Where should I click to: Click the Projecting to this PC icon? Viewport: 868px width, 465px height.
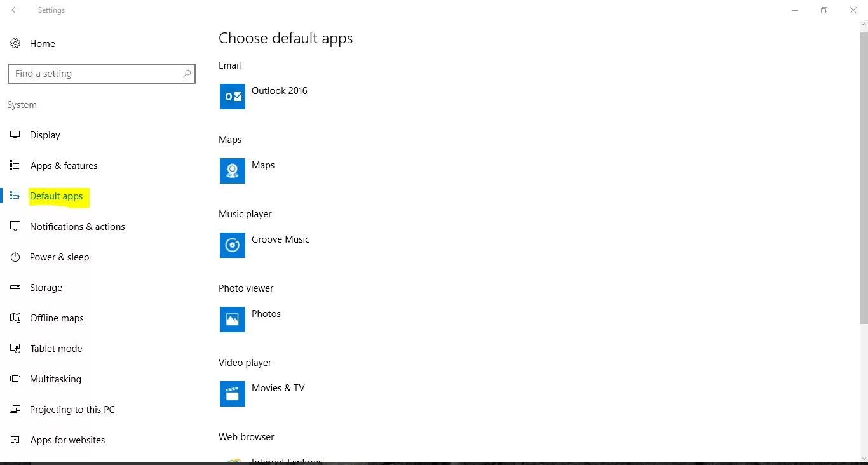(15, 410)
